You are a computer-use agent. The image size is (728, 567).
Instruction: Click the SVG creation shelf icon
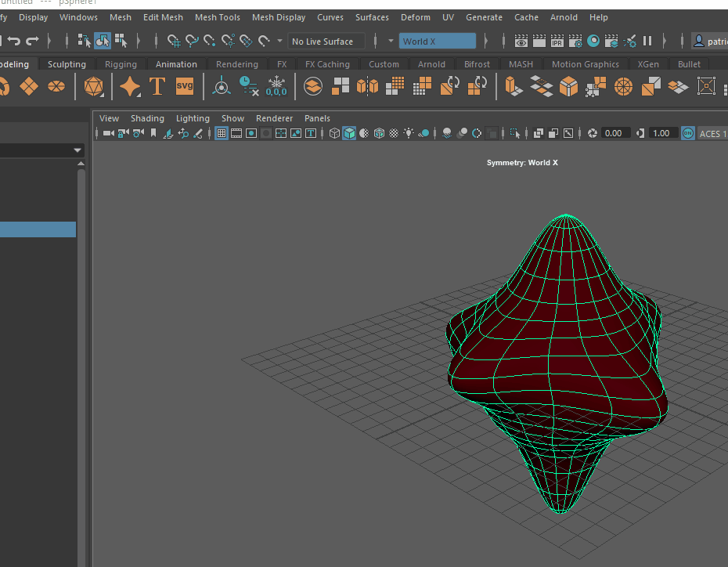184,87
